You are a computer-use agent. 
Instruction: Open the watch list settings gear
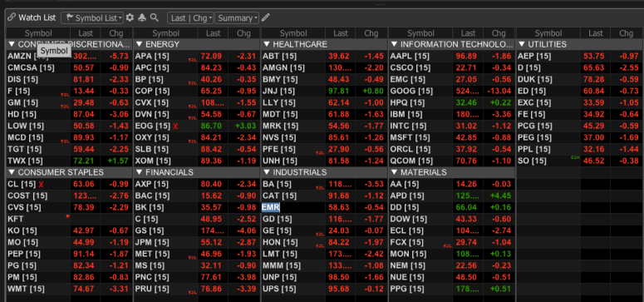click(x=130, y=17)
